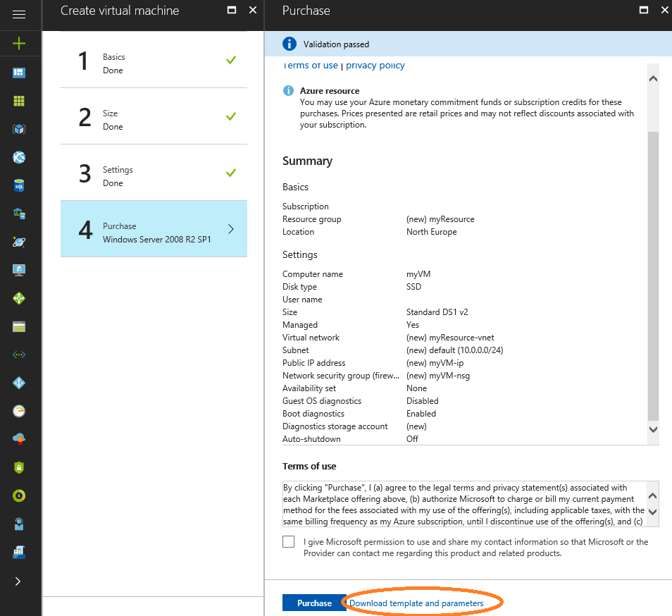Click the green plus New resource icon
Image resolution: width=672 pixels, height=616 pixels.
point(19,43)
